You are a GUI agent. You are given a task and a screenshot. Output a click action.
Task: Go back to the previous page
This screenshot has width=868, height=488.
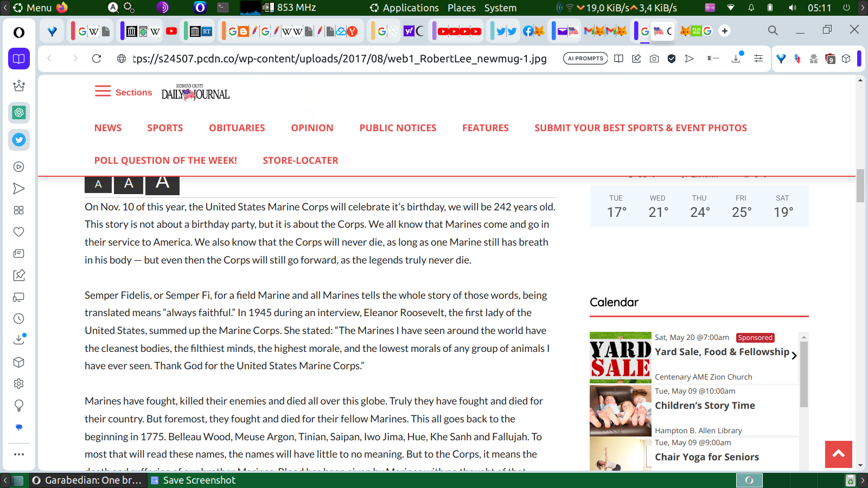coord(50,59)
